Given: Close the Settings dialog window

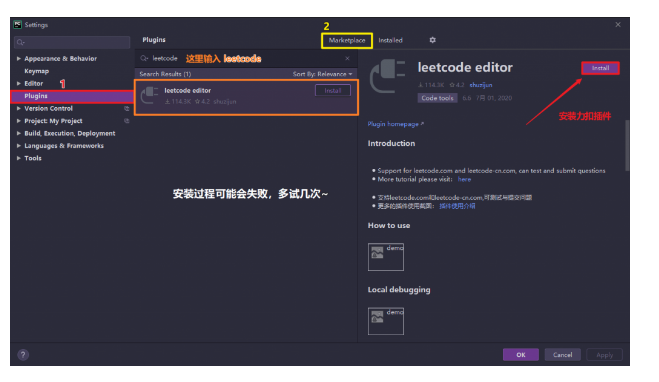Looking at the screenshot, I should click(618, 25).
